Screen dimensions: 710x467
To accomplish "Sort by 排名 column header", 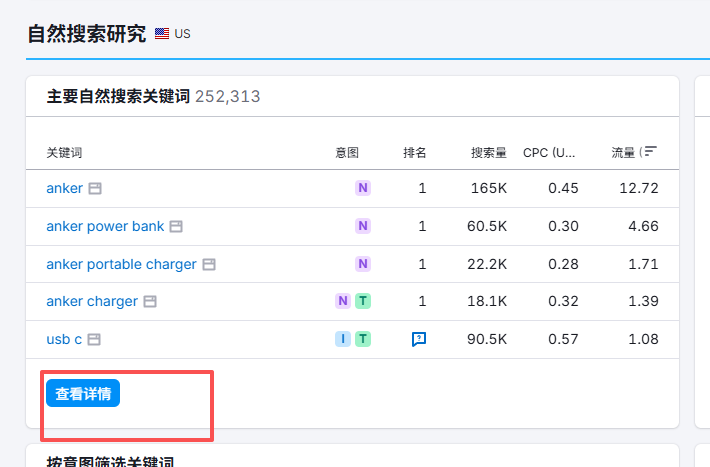I will tap(414, 153).
